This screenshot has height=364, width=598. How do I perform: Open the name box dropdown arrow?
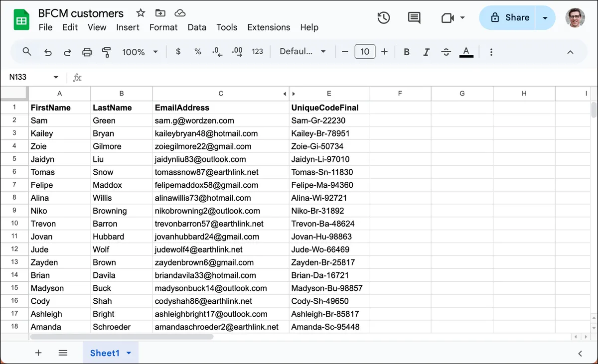[56, 77]
